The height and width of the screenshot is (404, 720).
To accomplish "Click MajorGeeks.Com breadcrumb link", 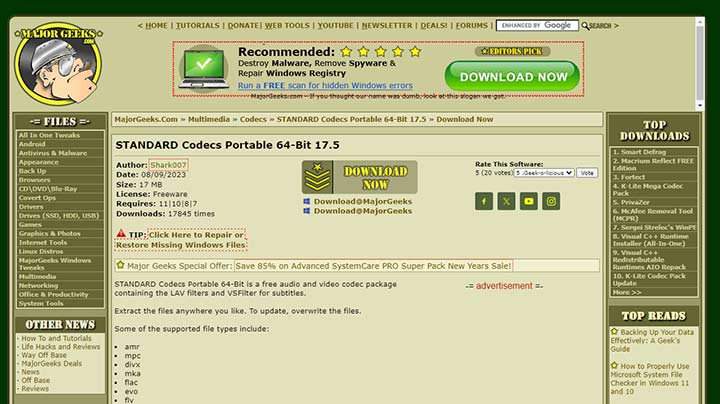I will (146, 119).
